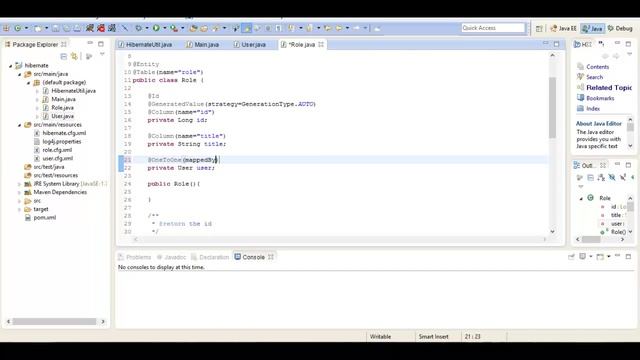Image resolution: width=640 pixels, height=360 pixels.
Task: Open Search link in Help view
Action: coord(594,77)
